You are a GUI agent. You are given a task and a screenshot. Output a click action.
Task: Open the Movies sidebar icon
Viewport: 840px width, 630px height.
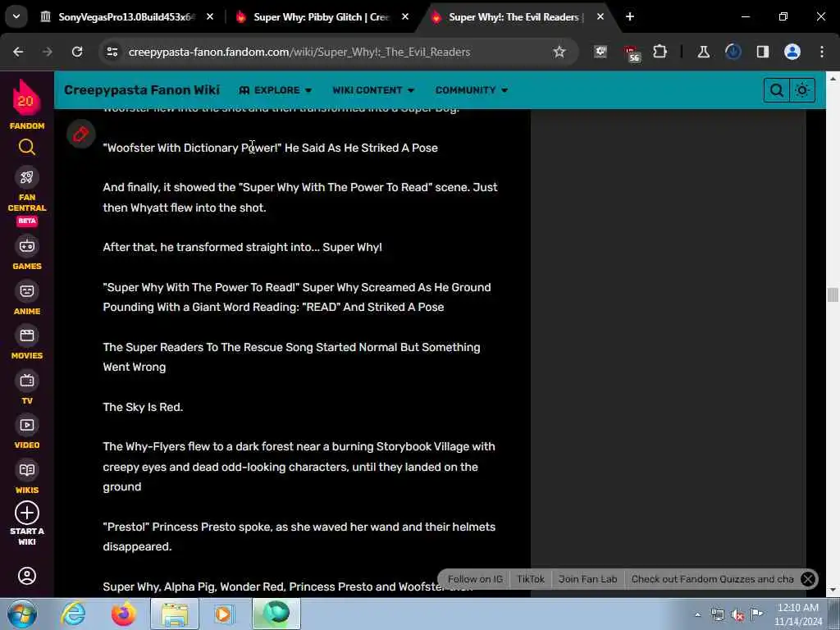(x=27, y=336)
